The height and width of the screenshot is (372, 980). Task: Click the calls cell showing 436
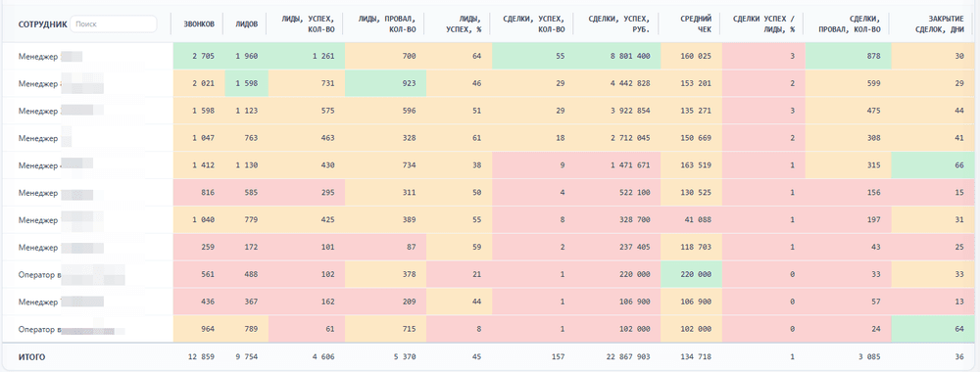(198, 302)
